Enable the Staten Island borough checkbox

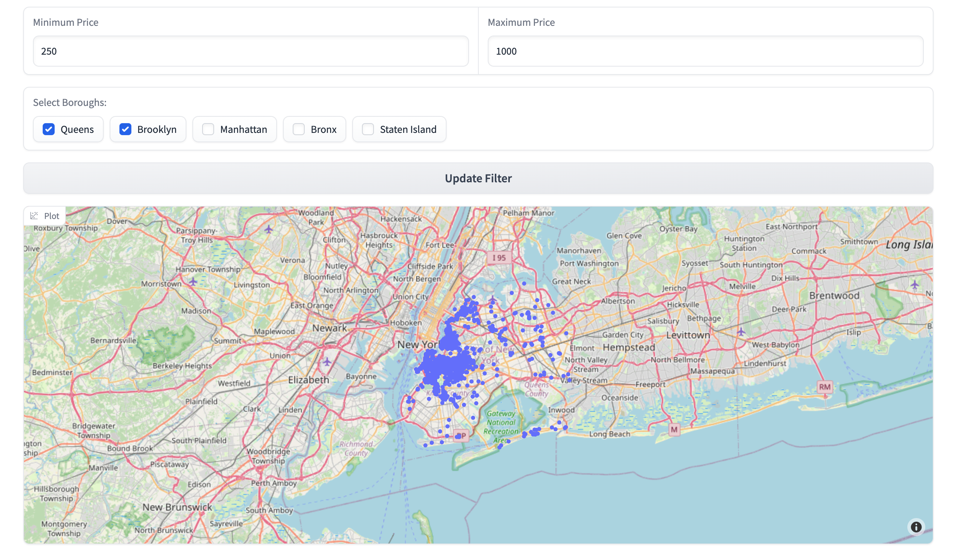[x=368, y=129]
